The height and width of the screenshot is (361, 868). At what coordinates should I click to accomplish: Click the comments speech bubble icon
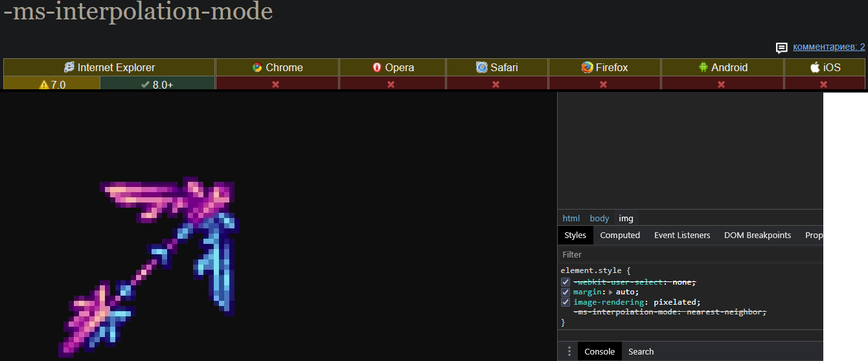pyautogui.click(x=782, y=48)
